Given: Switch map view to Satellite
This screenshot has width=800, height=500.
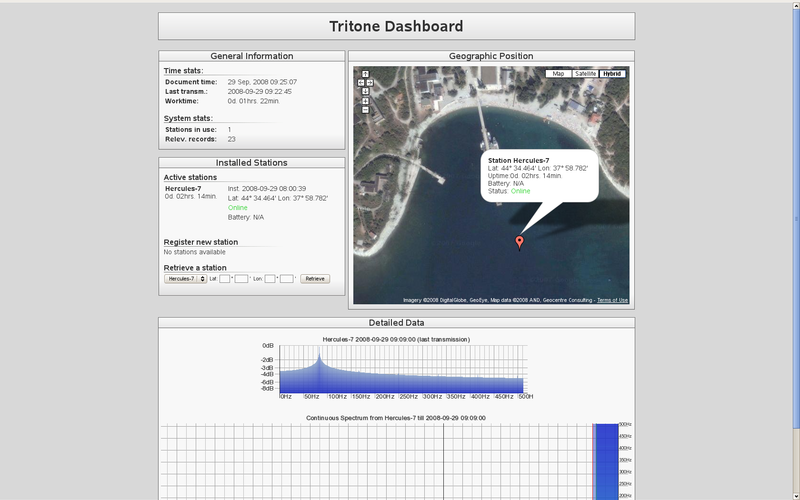Looking at the screenshot, I should tap(585, 74).
